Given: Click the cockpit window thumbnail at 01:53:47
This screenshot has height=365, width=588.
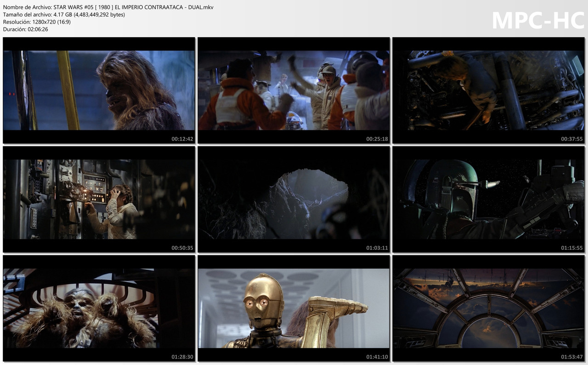Looking at the screenshot, I should (488, 308).
